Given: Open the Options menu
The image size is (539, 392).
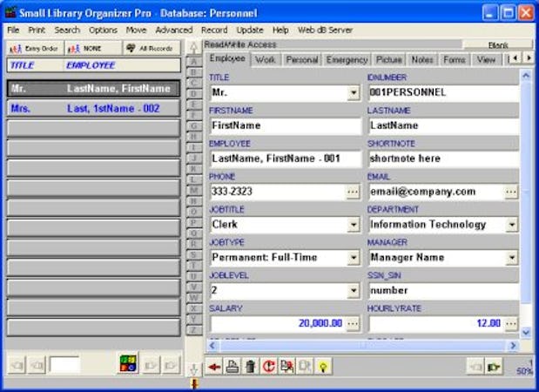Looking at the screenshot, I should click(103, 30).
